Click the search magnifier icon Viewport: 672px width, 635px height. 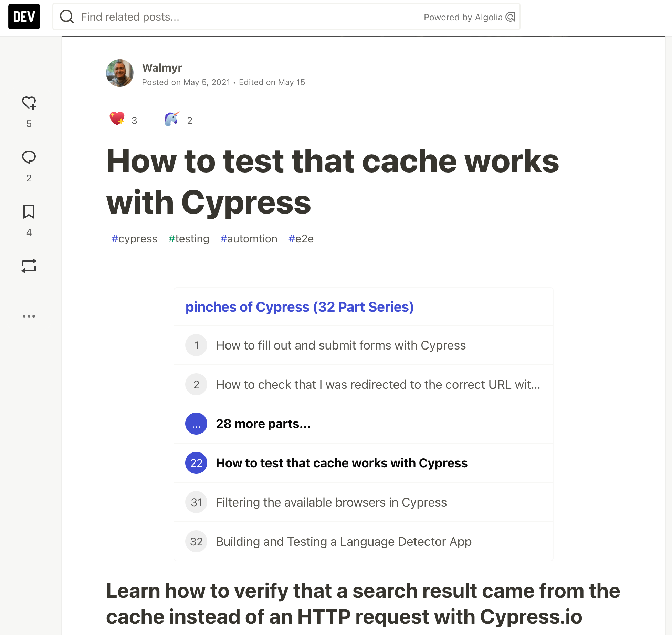coord(67,17)
